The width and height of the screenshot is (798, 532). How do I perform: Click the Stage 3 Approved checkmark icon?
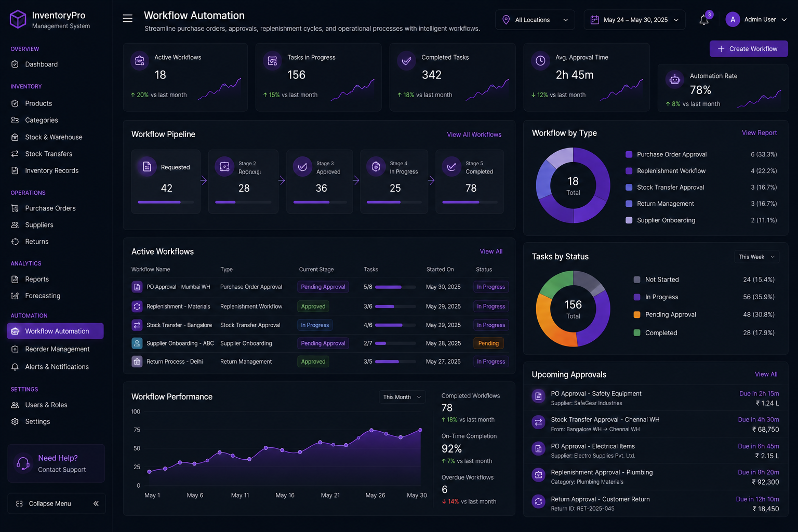[x=302, y=167]
